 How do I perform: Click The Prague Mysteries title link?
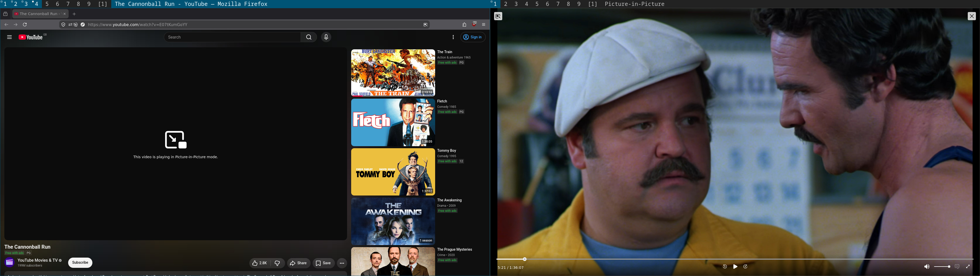[x=455, y=250]
